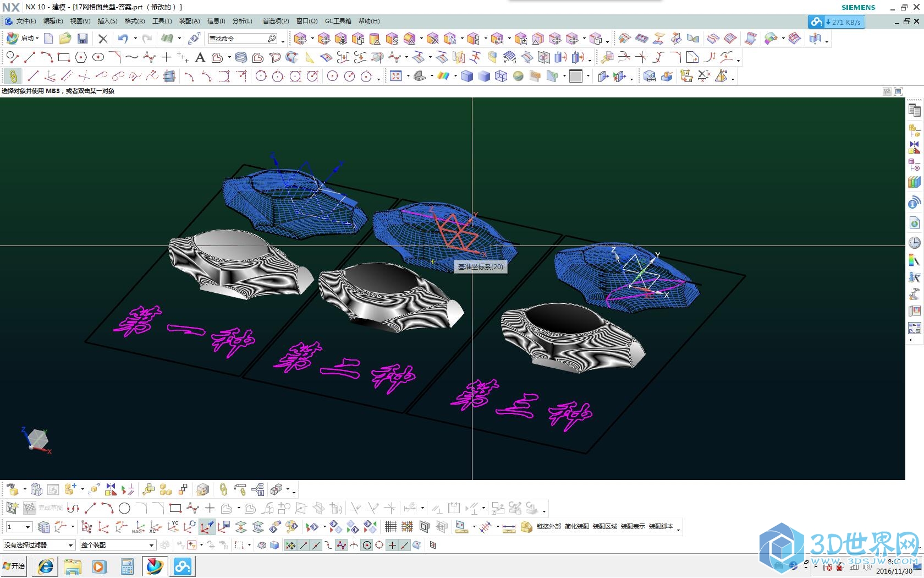Image resolution: width=924 pixels, height=578 pixels.
Task: Switch to shaded with edges rendering
Action: coord(467,76)
